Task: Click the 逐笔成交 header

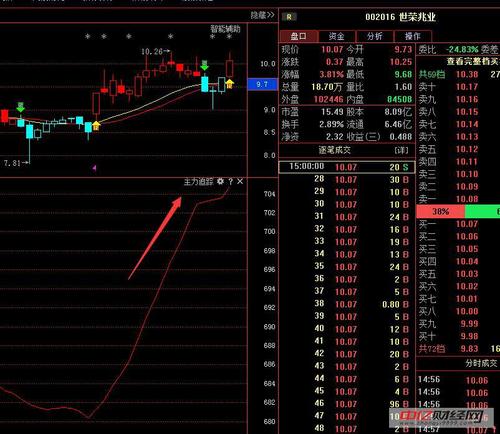Action: pos(335,150)
